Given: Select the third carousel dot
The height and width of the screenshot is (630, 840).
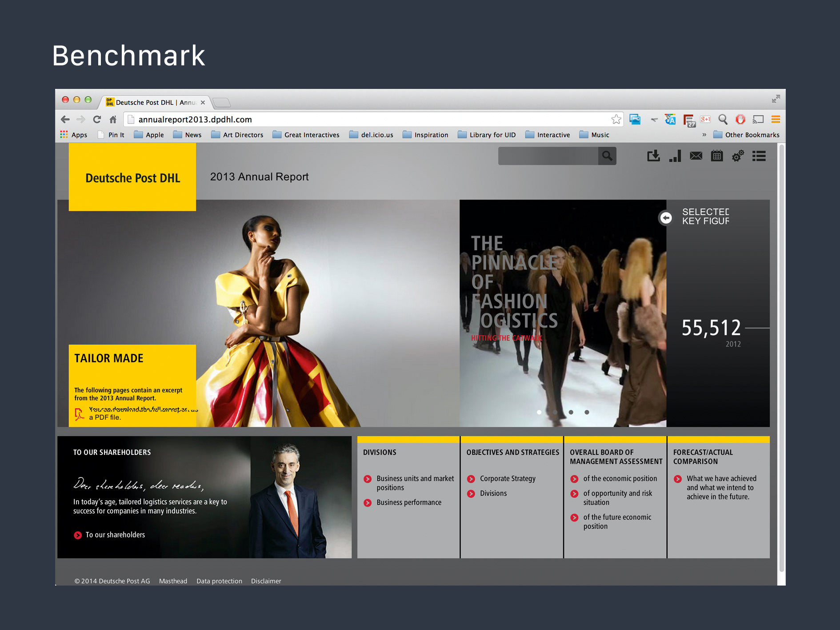Looking at the screenshot, I should 571,412.
